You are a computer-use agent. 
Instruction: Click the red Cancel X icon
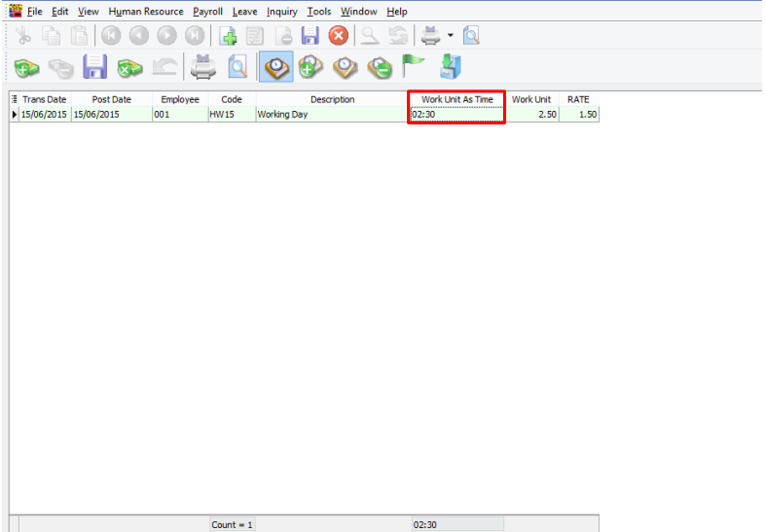pyautogui.click(x=338, y=36)
